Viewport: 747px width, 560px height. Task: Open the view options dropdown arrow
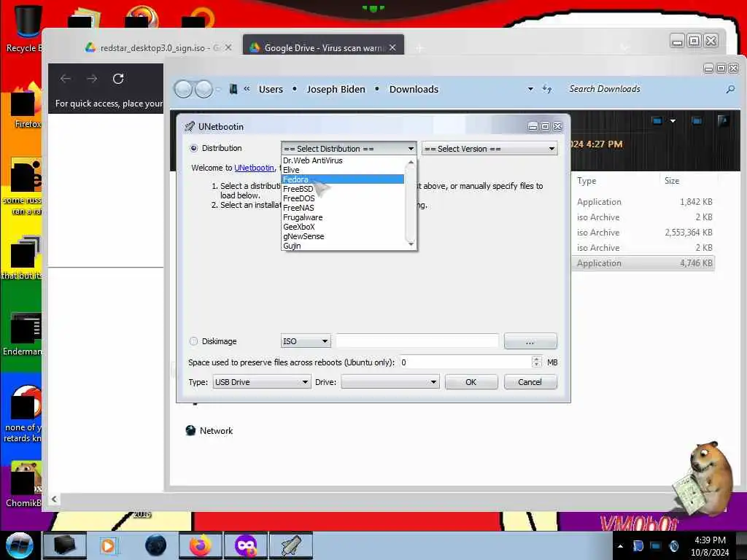pyautogui.click(x=673, y=121)
